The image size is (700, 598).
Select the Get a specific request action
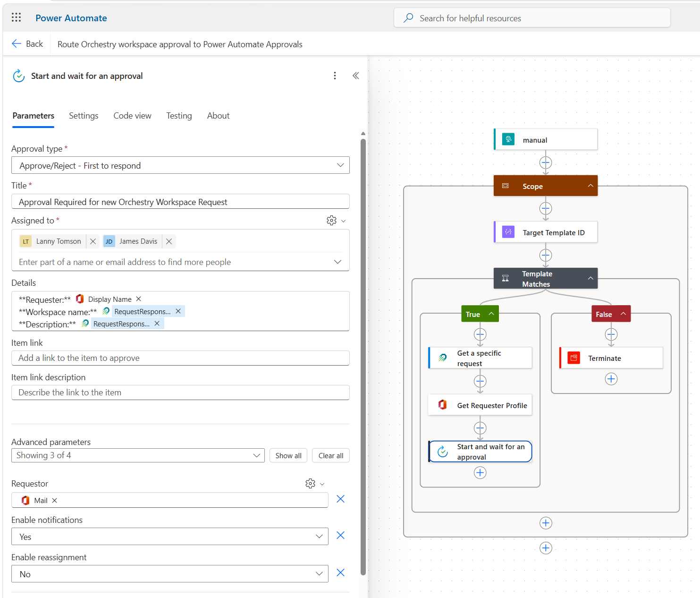point(480,358)
